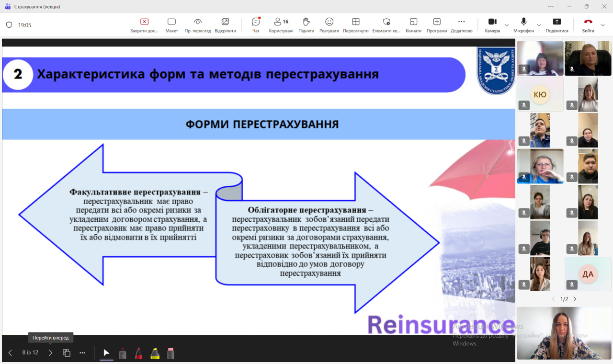
Task: Open the Переглянути view menu
Action: tap(355, 25)
